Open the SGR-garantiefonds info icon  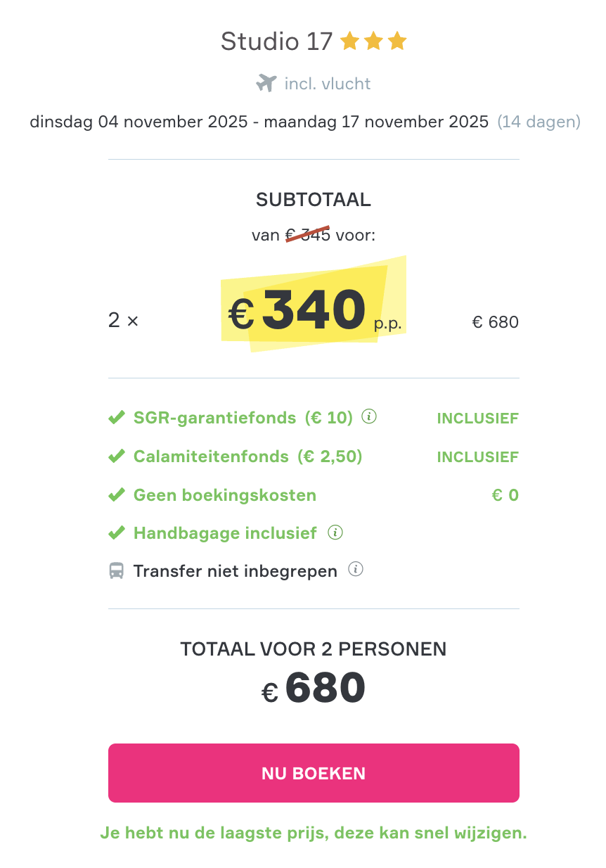tap(369, 416)
